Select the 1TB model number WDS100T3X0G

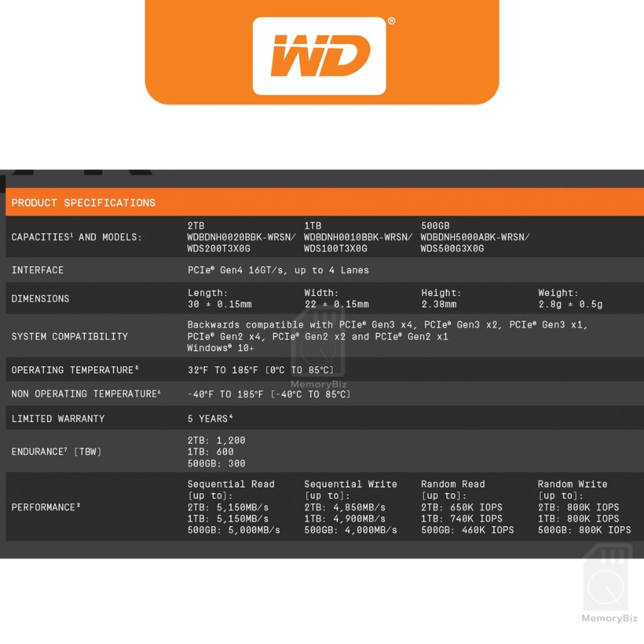(336, 248)
